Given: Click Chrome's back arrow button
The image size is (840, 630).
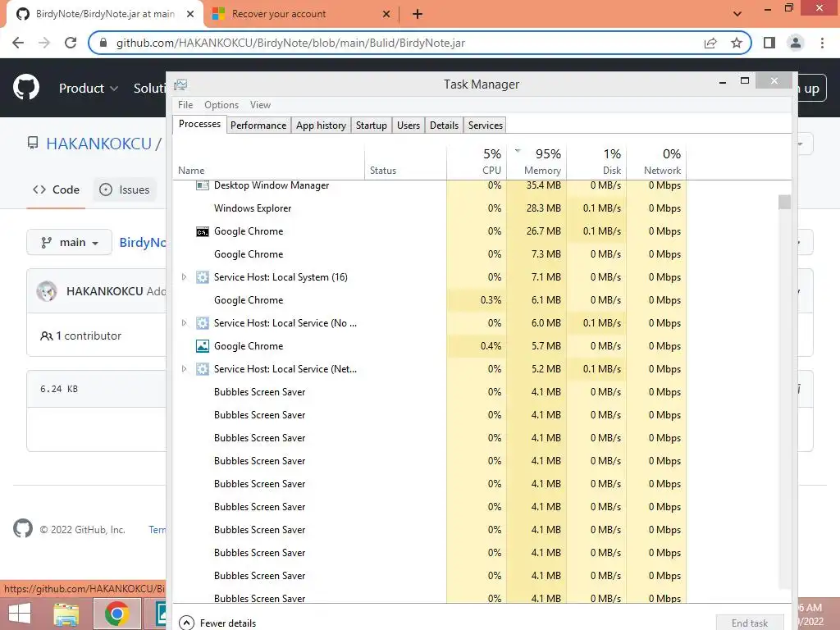Looking at the screenshot, I should [18, 43].
